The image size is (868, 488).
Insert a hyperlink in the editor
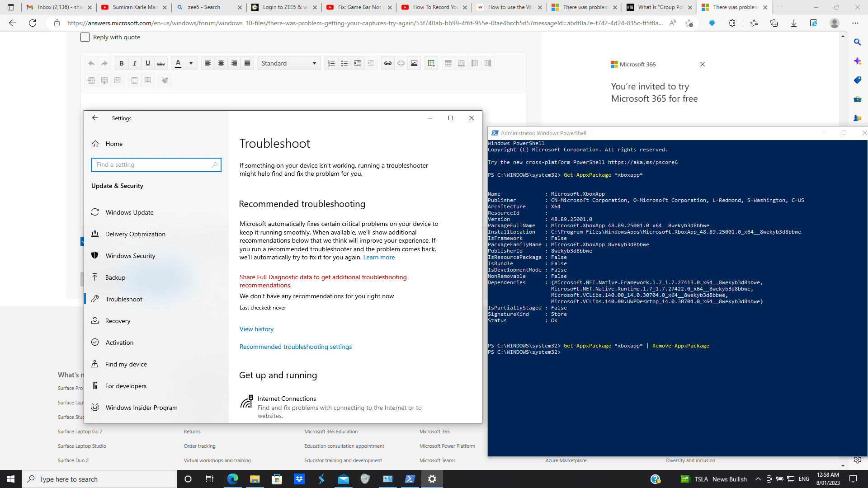click(x=387, y=63)
